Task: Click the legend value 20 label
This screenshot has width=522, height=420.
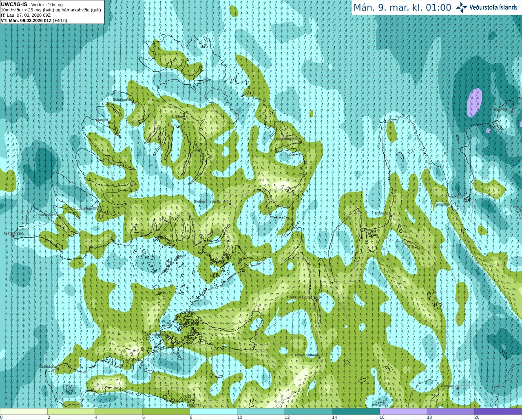Action: (x=477, y=418)
